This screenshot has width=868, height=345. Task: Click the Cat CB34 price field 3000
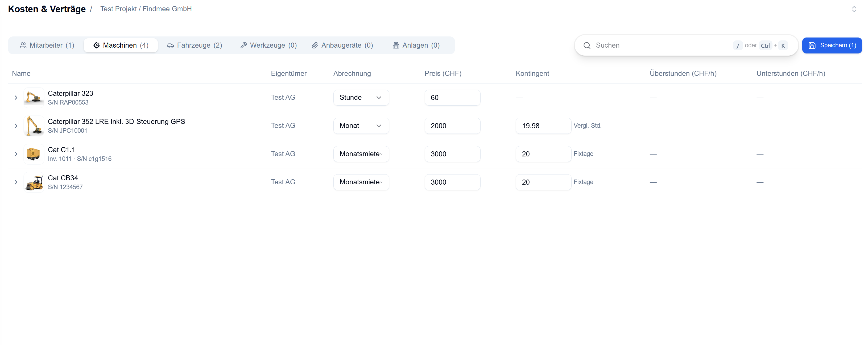(452, 182)
